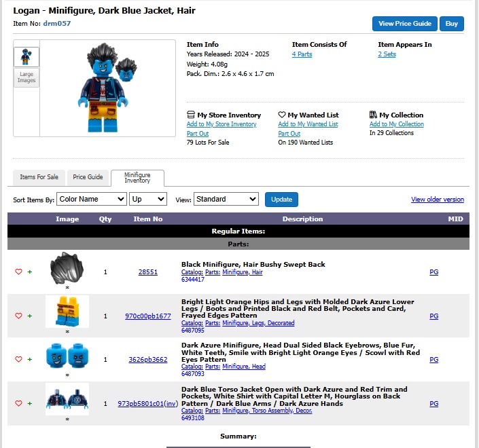Image resolution: width=479 pixels, height=448 pixels.
Task: Click element ID 6493108
Action: [193, 417]
